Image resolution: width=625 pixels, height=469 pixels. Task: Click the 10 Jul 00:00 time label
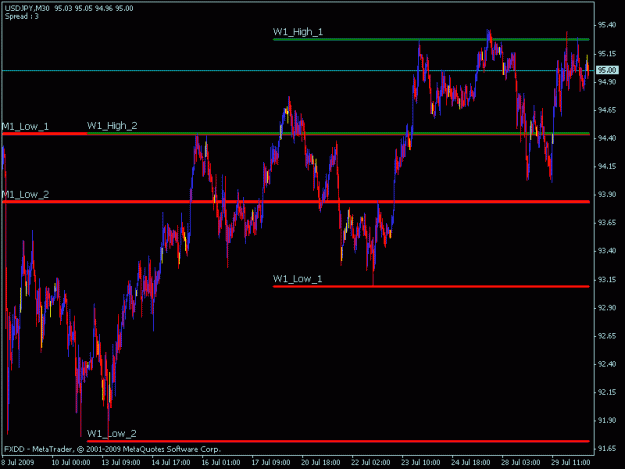[x=71, y=462]
